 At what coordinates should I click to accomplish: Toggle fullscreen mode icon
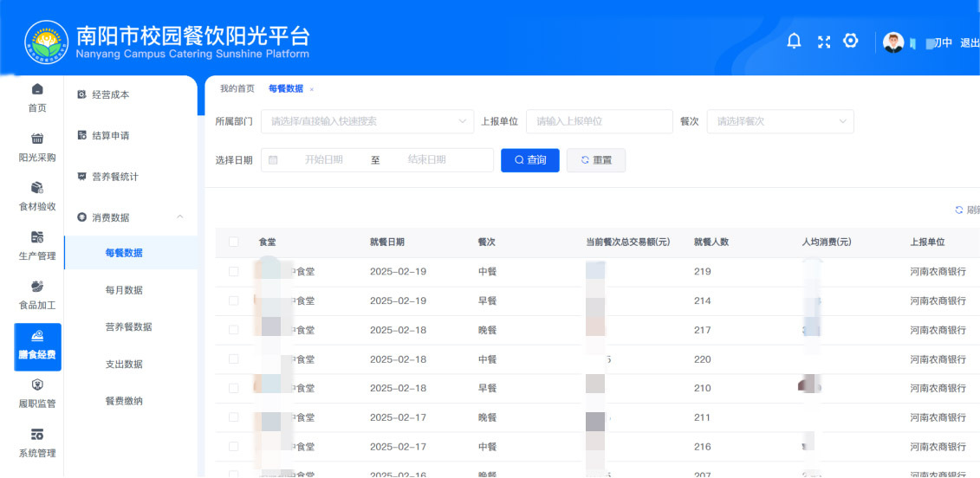pos(823,42)
